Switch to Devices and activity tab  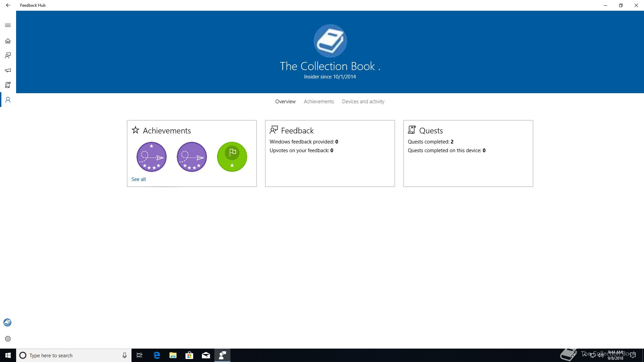tap(363, 102)
